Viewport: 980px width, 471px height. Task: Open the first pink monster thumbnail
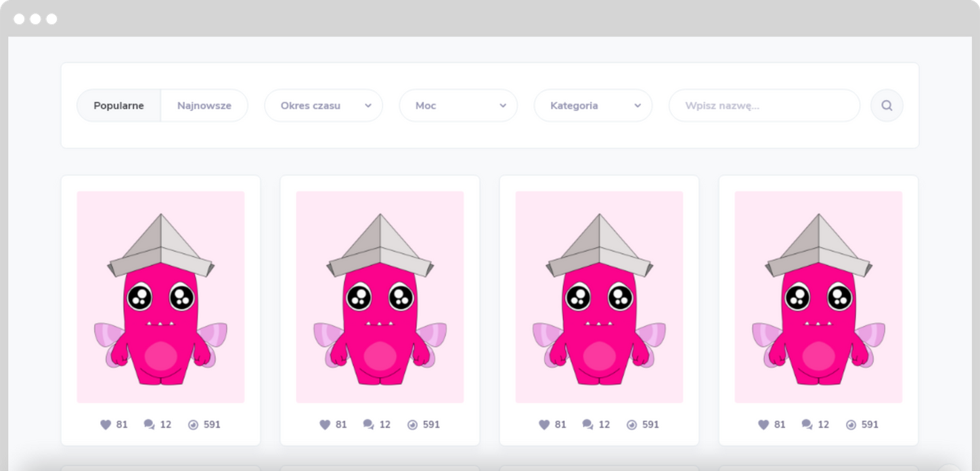pyautogui.click(x=160, y=297)
